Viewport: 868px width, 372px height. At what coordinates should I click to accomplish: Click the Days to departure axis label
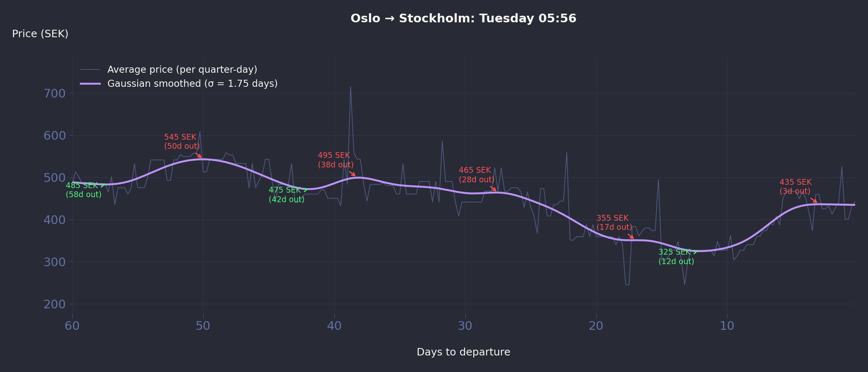463,352
